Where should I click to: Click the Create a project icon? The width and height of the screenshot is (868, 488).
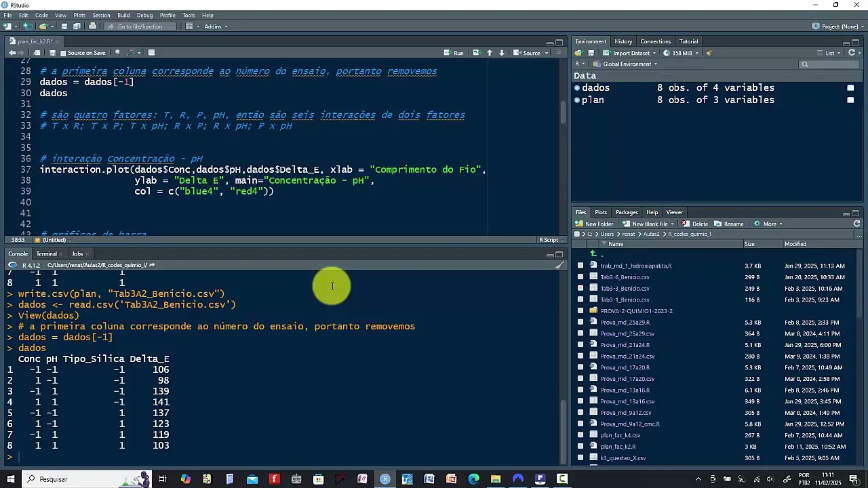28,26
